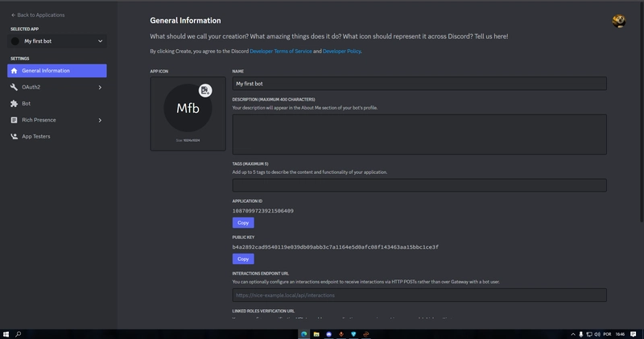
Task: Open Rich Presence settings
Action: tap(57, 120)
